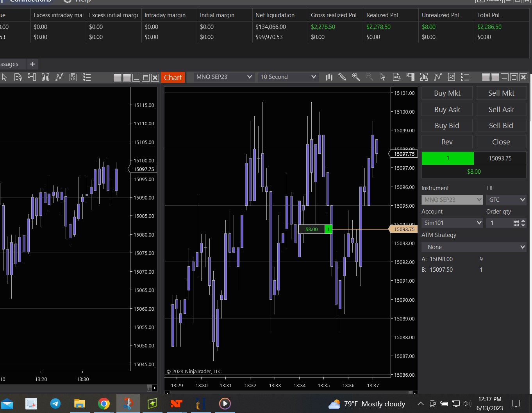Screen dimensions: 532x413
Task: Select the Sim101 account dropdown
Action: click(452, 223)
